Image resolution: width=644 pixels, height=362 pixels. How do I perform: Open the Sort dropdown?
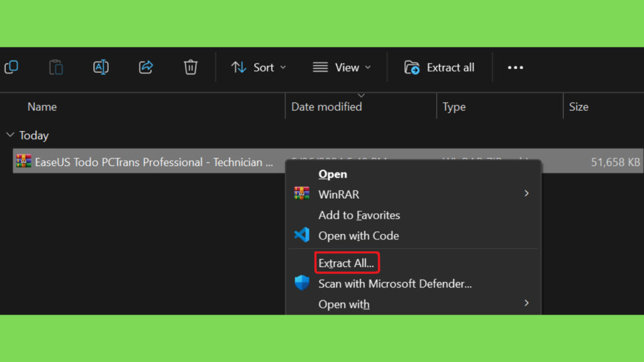coord(258,67)
